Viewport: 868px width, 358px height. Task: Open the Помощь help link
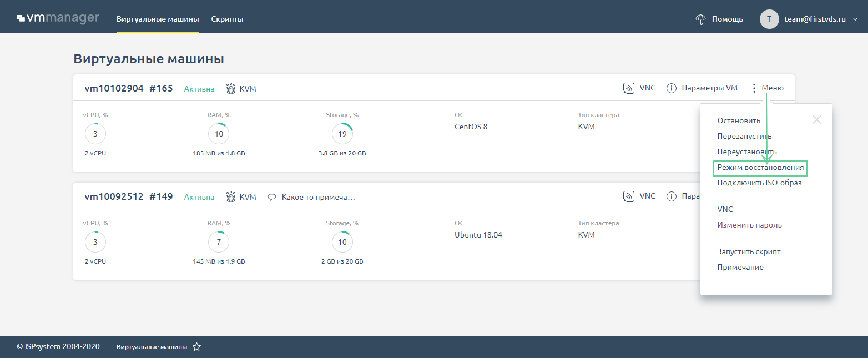[x=727, y=19]
